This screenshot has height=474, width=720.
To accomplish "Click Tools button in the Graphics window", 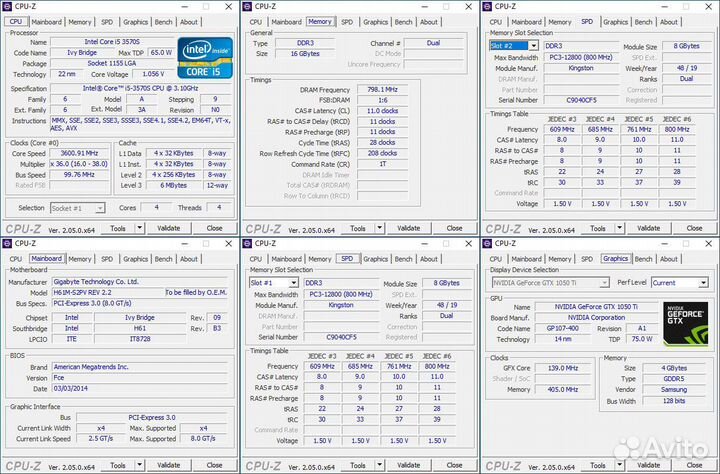I will click(x=597, y=465).
